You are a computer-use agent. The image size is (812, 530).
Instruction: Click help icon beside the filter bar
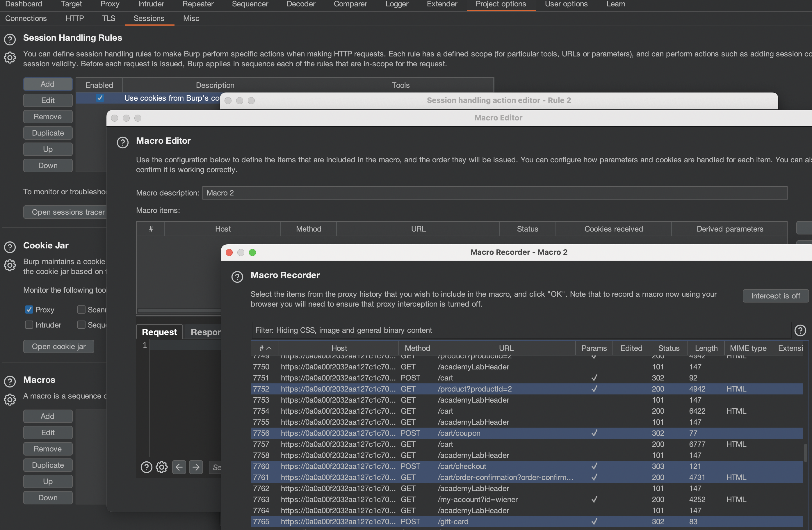coord(800,330)
